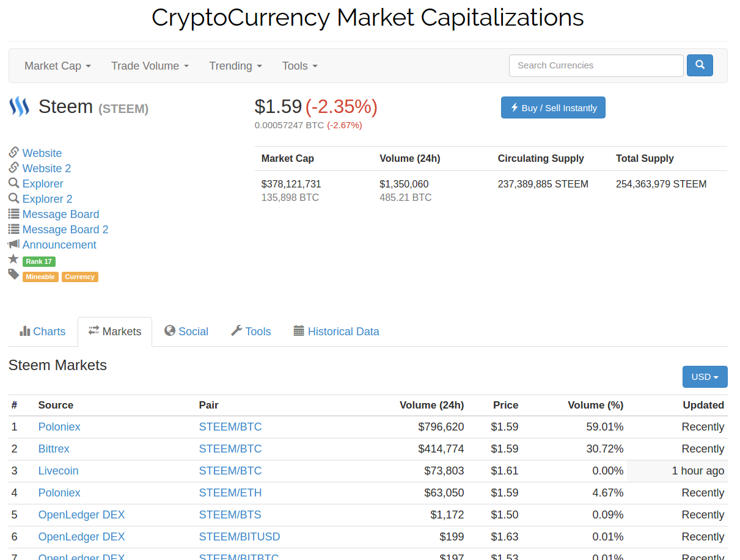
Task: Switch to the Historical Data tab
Action: click(336, 332)
